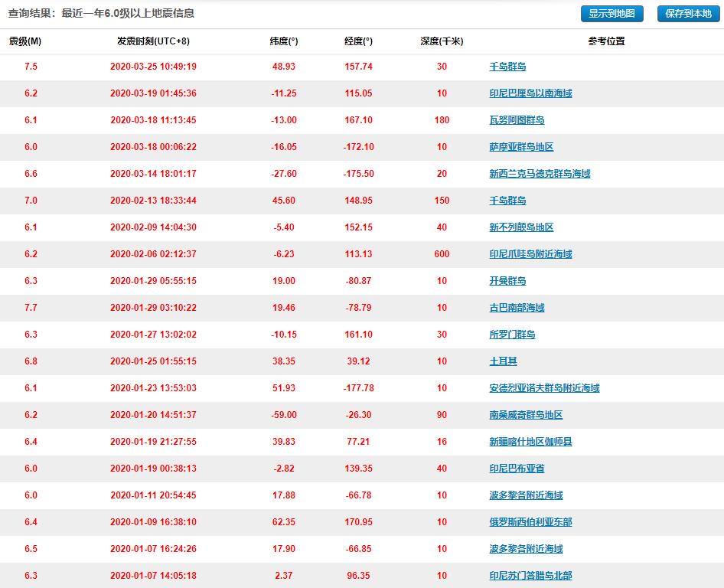Select the latitude value 48.93

[284, 67]
